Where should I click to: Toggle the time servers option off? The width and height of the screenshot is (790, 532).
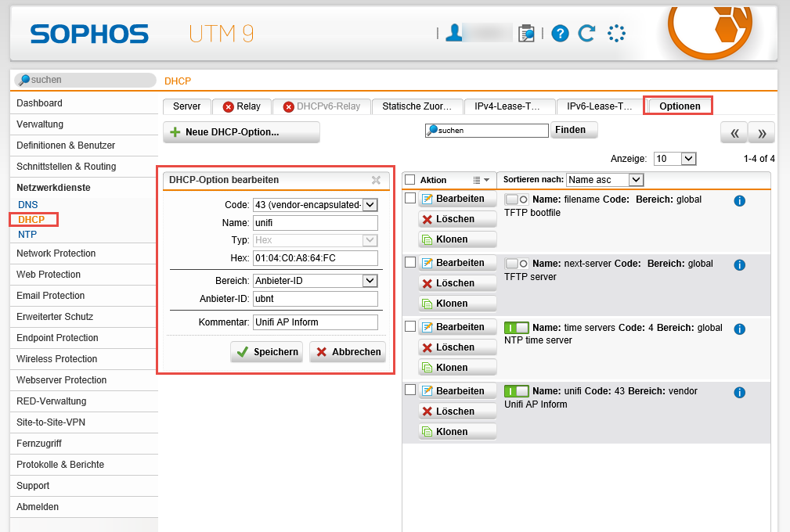click(x=517, y=327)
